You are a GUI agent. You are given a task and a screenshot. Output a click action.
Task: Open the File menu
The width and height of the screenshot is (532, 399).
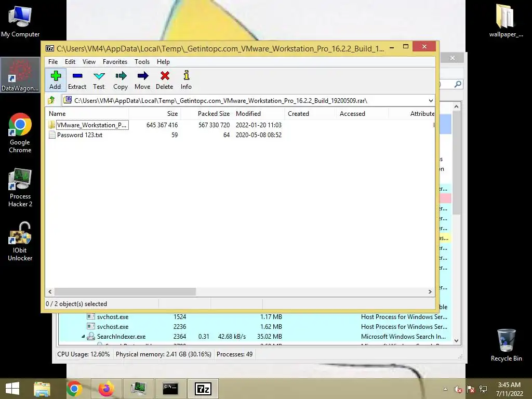53,62
